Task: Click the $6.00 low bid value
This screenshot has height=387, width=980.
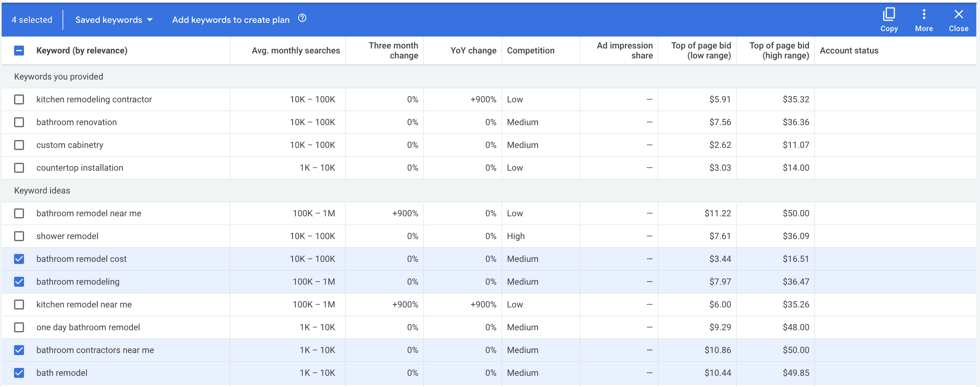Action: click(x=720, y=305)
